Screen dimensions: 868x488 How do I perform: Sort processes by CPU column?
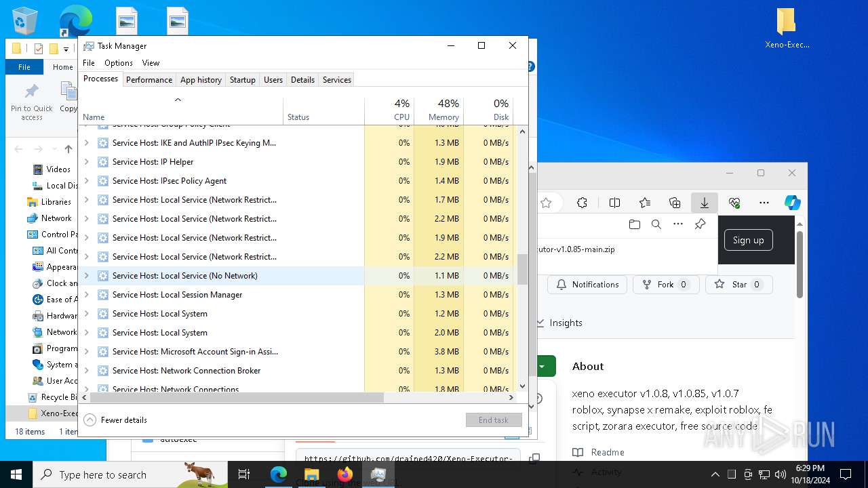pos(389,110)
